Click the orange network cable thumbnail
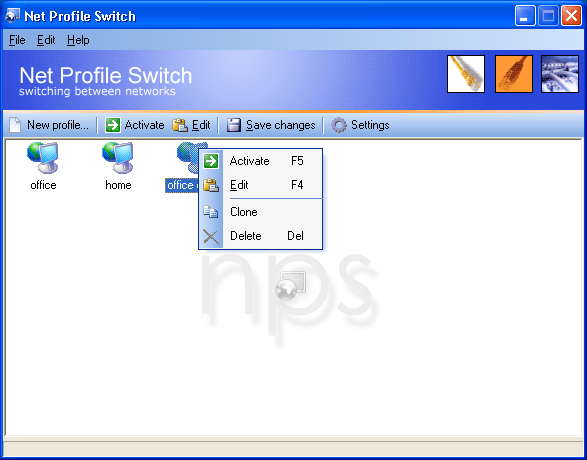This screenshot has height=460, width=587. point(514,74)
